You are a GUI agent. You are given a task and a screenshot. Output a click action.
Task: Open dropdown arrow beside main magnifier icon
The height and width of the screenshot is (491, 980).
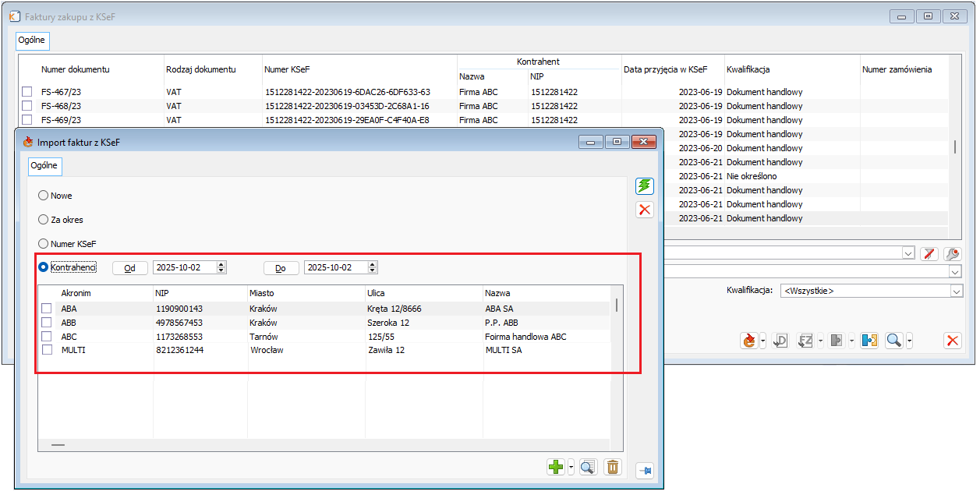point(908,341)
